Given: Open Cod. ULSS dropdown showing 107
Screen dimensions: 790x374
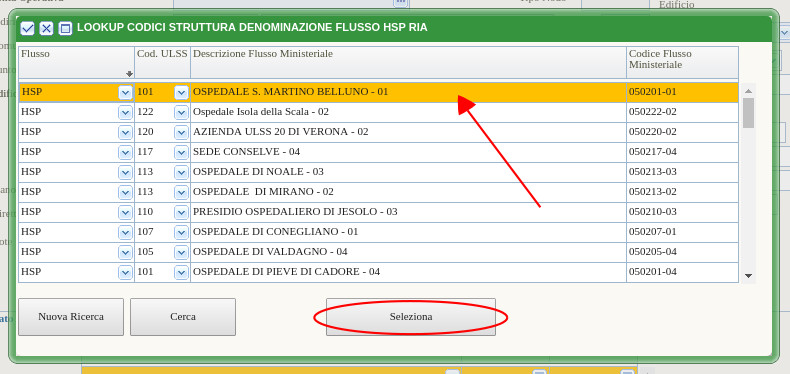Looking at the screenshot, I should [x=181, y=232].
